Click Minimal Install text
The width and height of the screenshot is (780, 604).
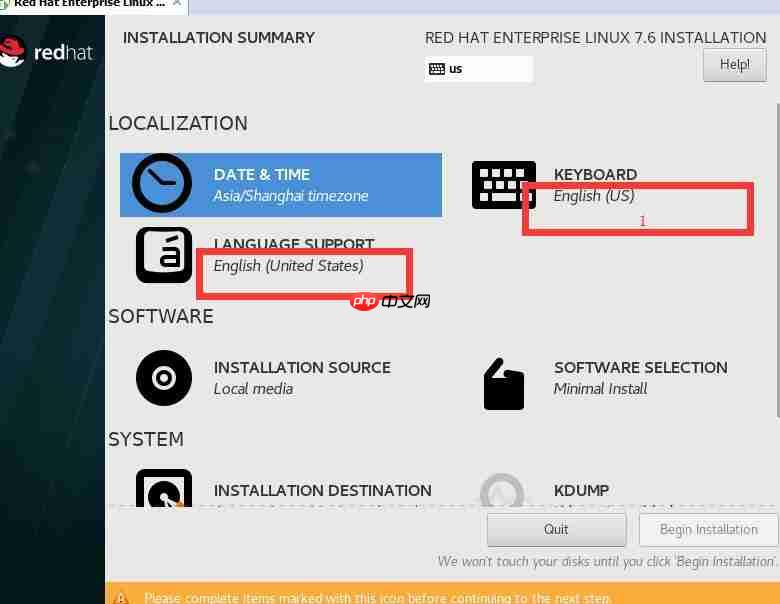600,389
